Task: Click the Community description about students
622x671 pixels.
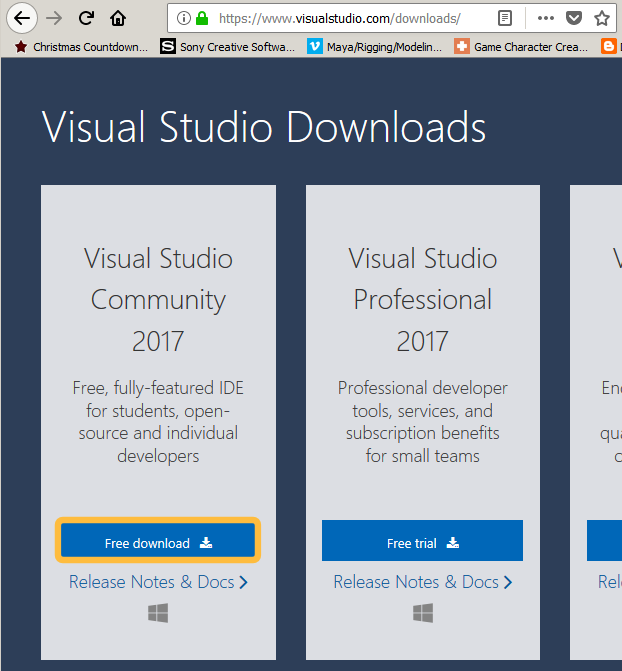Action: coord(158,422)
